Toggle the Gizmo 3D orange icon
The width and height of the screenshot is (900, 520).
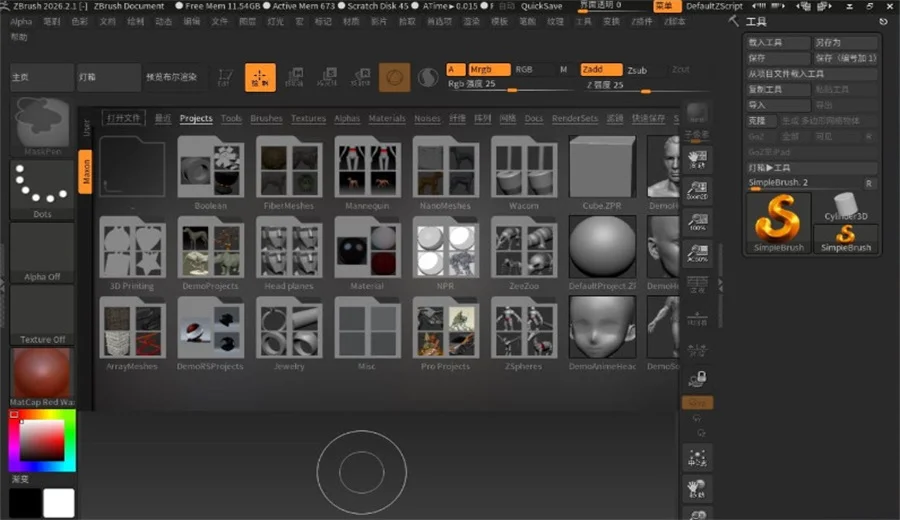coord(394,77)
